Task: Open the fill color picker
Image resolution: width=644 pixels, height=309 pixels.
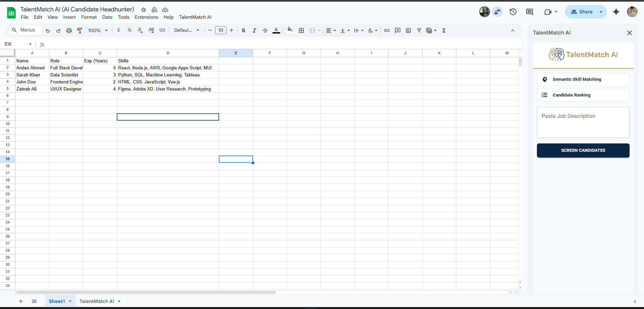Action: pos(290,30)
